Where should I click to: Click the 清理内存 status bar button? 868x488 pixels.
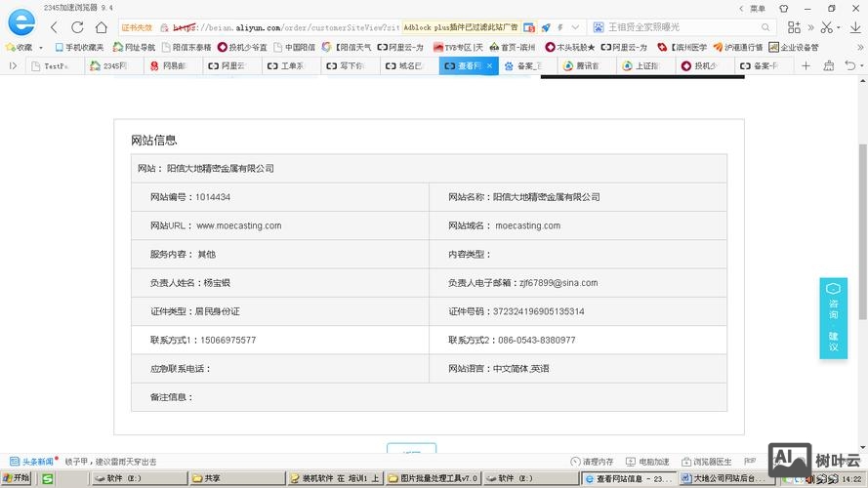(x=592, y=462)
